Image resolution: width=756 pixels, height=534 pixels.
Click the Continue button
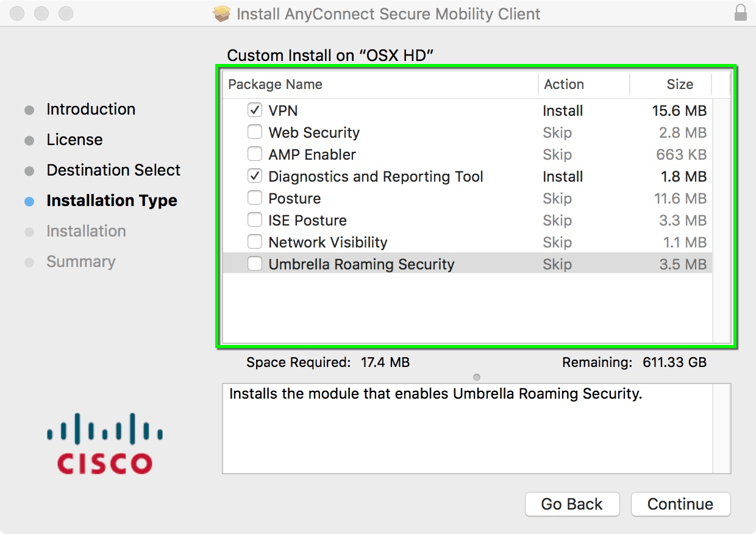coord(680,504)
